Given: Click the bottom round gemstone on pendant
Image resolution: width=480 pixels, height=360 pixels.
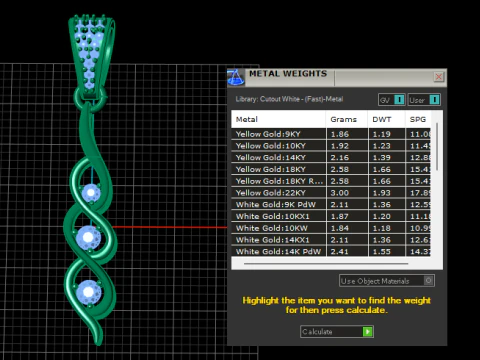Looking at the screenshot, I should (88, 292).
